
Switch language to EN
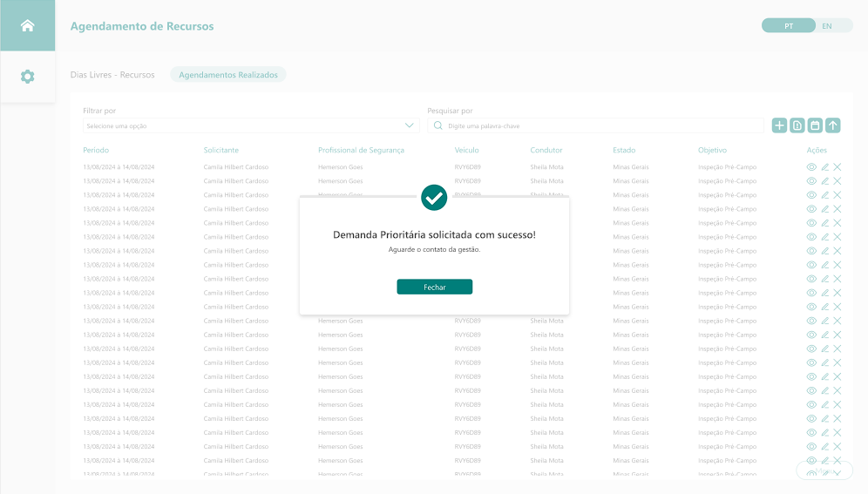(x=827, y=26)
